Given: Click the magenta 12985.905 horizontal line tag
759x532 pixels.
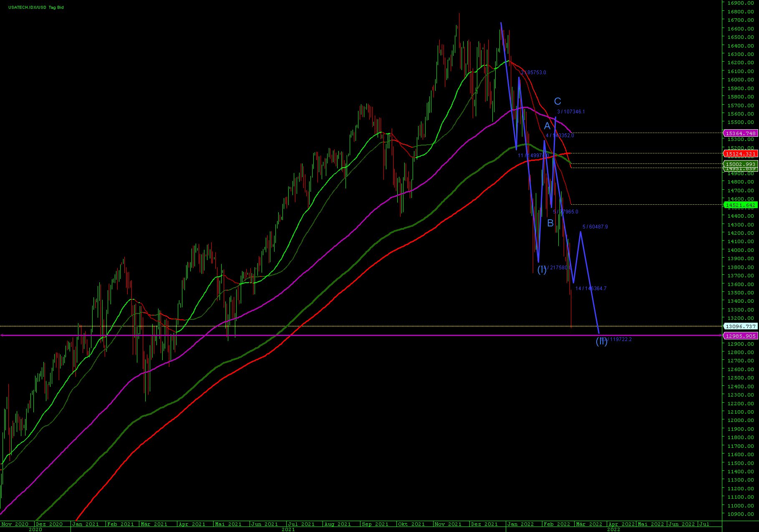Looking at the screenshot, I should point(741,336).
